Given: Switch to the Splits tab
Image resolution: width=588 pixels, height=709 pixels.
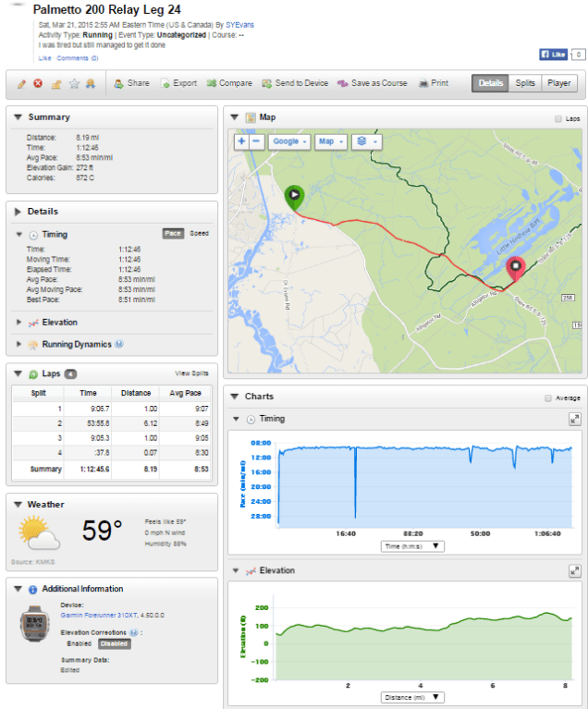Looking at the screenshot, I should tap(524, 83).
